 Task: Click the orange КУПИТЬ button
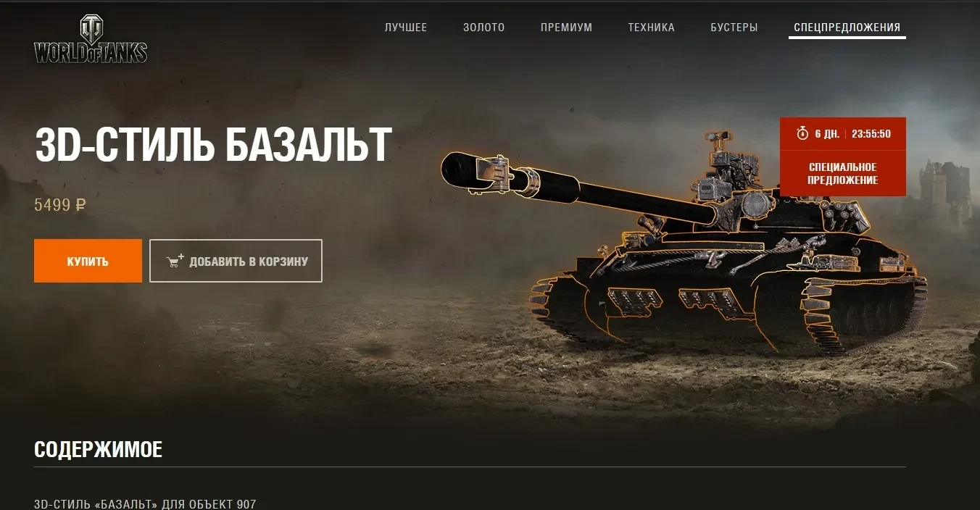click(88, 261)
